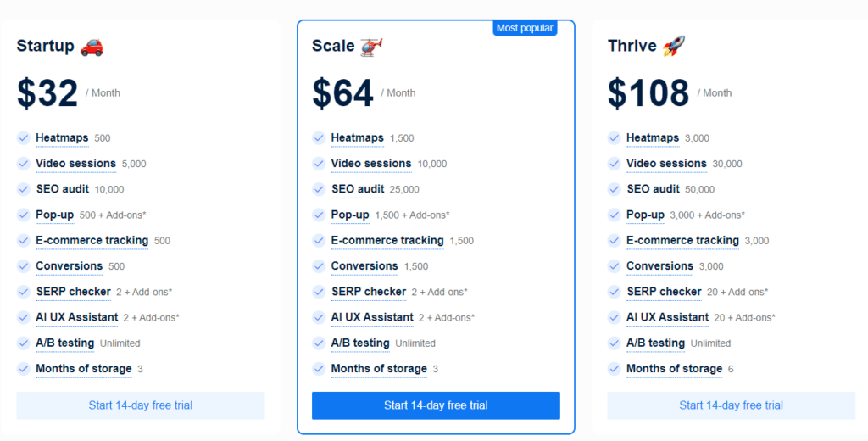Screen dimensions: 868x441
Task: Click the checkmark icon beside Startup Heatmaps
Action: [23, 138]
